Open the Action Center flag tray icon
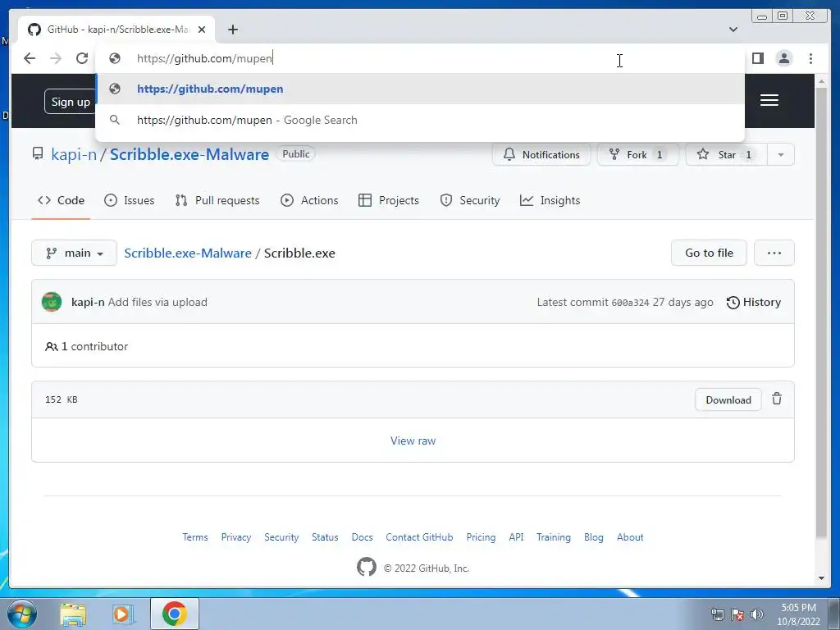Viewport: 840px width, 630px height. click(x=737, y=614)
